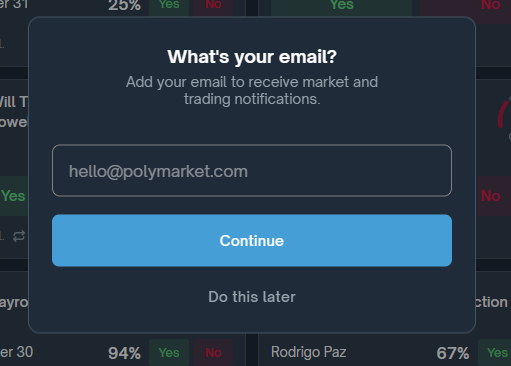
Task: Click the 'What's your email?' heading
Action: click(252, 57)
